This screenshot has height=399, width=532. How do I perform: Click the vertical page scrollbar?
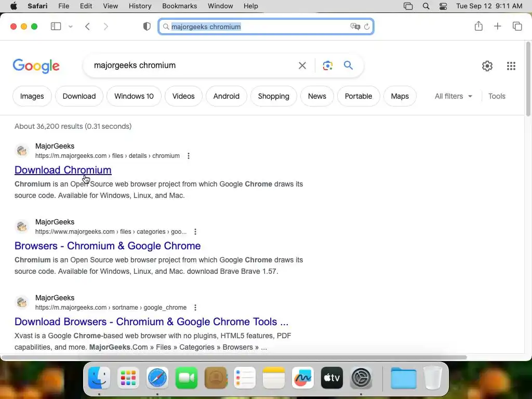[x=528, y=79]
